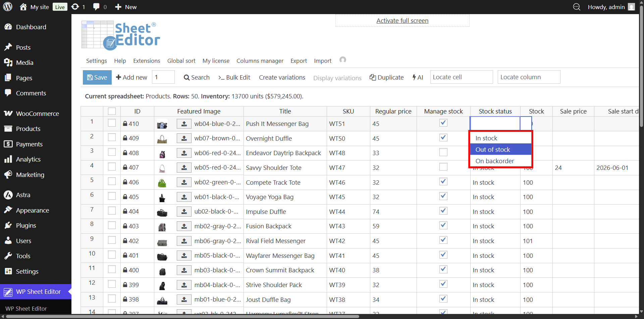This screenshot has height=319, width=644.
Task: Upload image for Push It Messenger Bag
Action: point(184,124)
